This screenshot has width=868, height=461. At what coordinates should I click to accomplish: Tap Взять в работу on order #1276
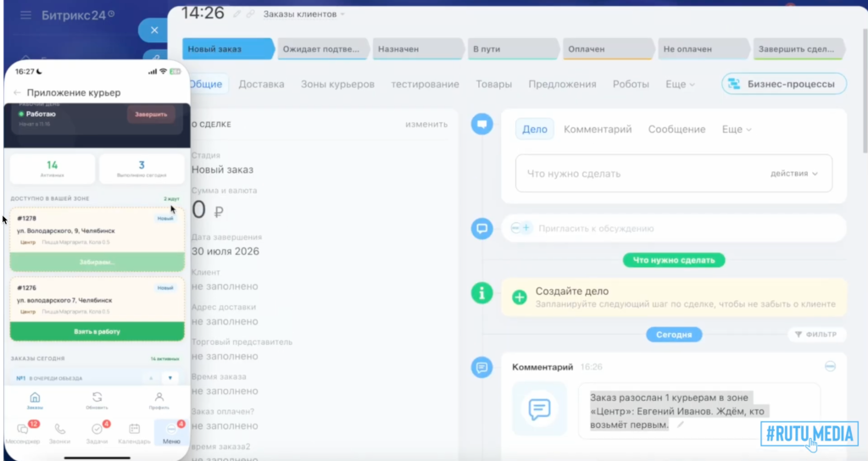97,331
